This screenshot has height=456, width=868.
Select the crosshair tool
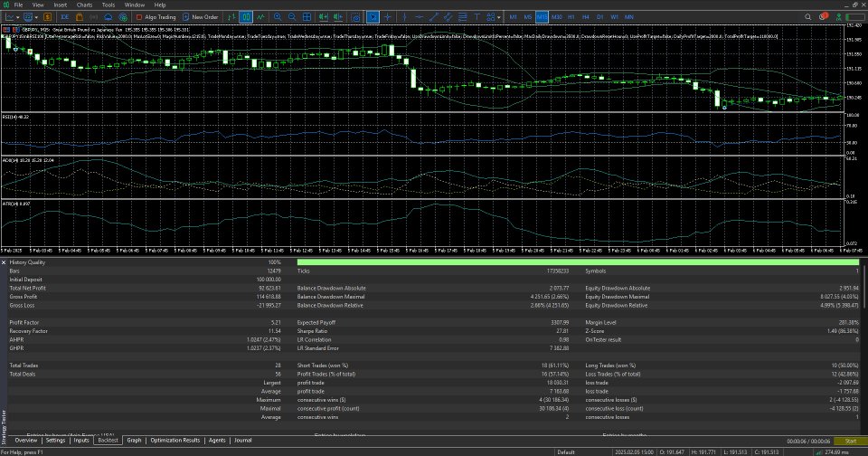pyautogui.click(x=388, y=17)
